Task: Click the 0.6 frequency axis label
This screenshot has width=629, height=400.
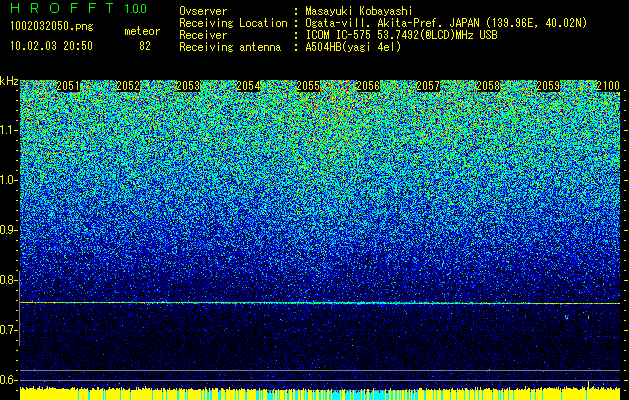Action: pos(8,380)
